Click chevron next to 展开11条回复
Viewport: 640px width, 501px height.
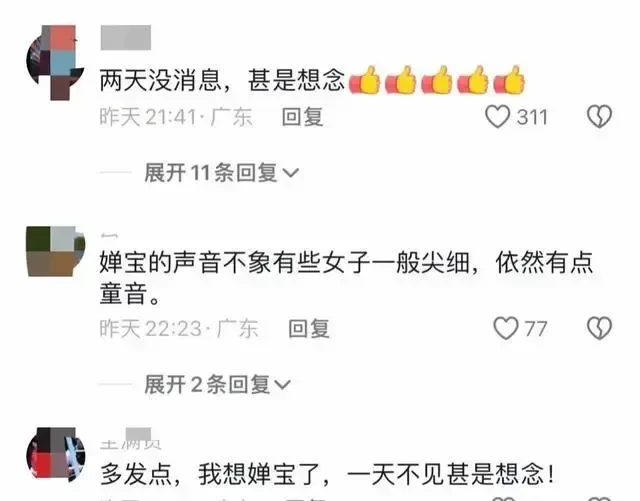291,173
